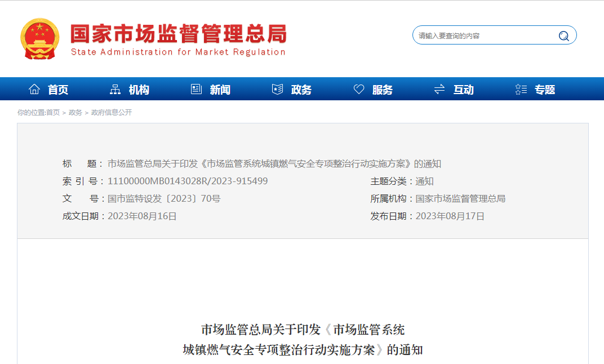Click the organization chart icon beside 机构

[x=115, y=90]
